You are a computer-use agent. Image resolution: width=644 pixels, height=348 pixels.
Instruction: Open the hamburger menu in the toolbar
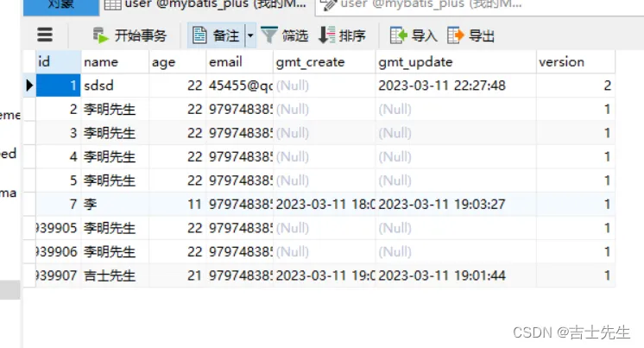[x=45, y=35]
